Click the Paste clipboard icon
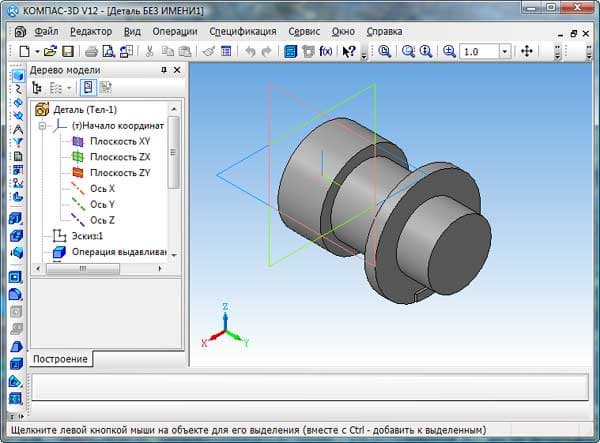This screenshot has width=600, height=443. [185, 51]
